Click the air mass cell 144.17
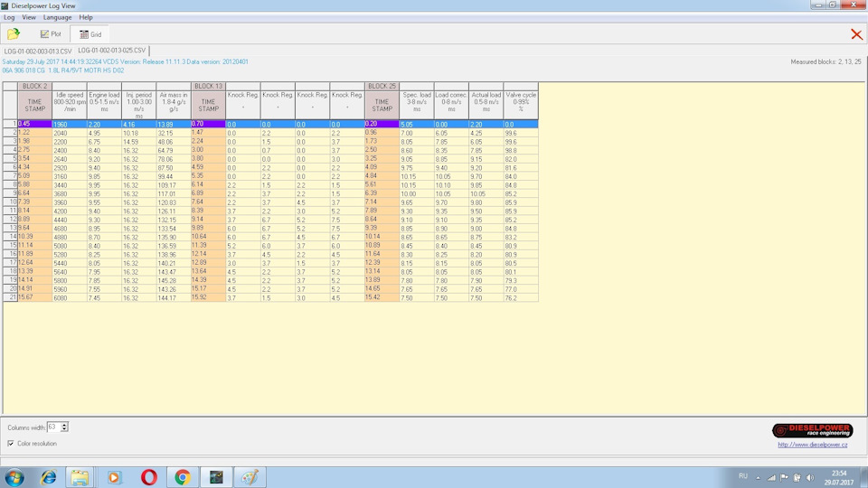 (x=174, y=297)
